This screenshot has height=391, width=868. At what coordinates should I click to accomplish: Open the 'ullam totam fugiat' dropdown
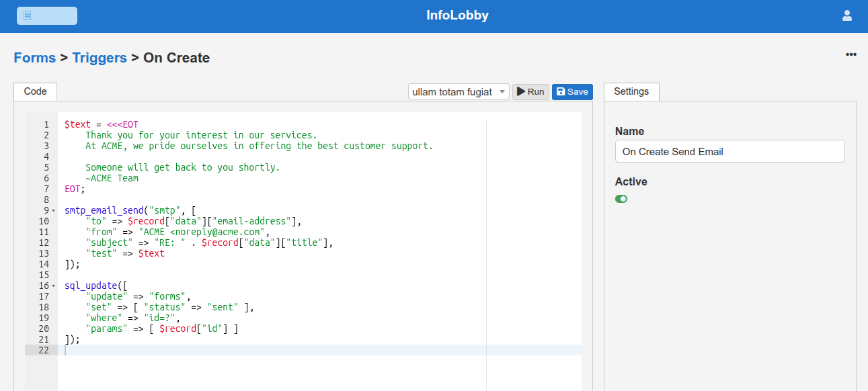(x=459, y=92)
